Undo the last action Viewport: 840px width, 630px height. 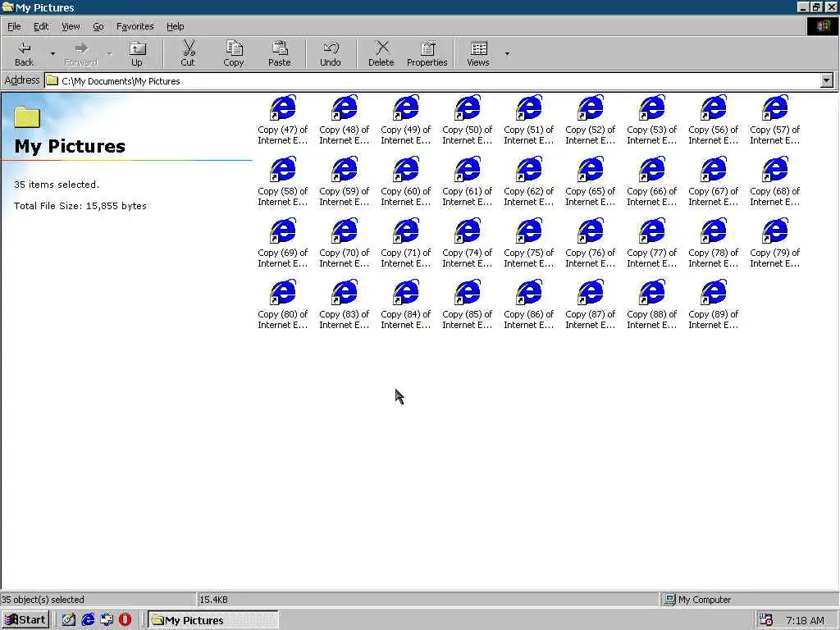coord(331,53)
